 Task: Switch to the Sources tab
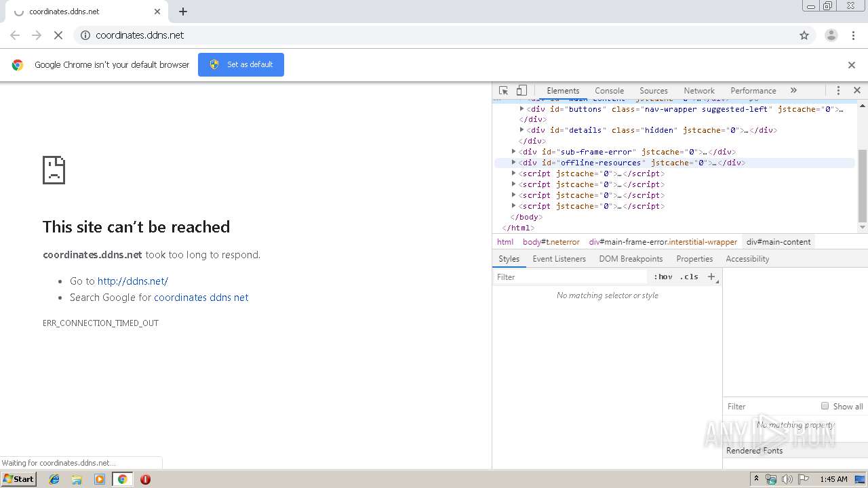[x=654, y=91]
